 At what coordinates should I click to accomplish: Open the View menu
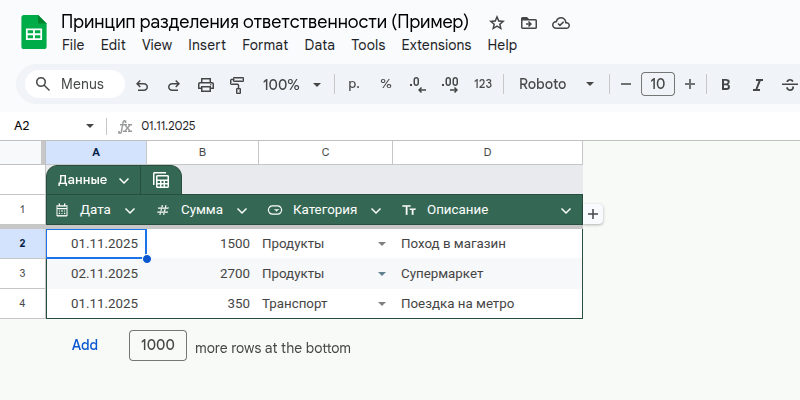157,45
